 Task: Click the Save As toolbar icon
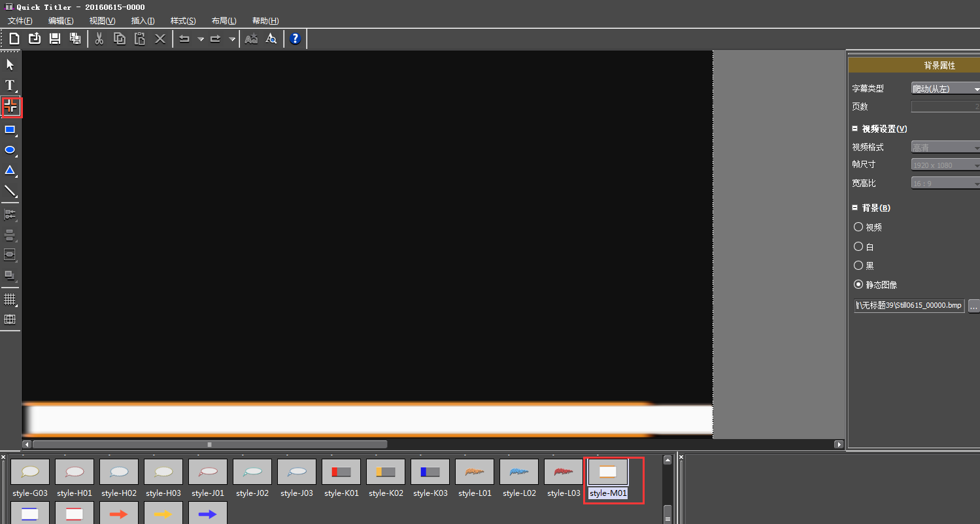click(75, 39)
